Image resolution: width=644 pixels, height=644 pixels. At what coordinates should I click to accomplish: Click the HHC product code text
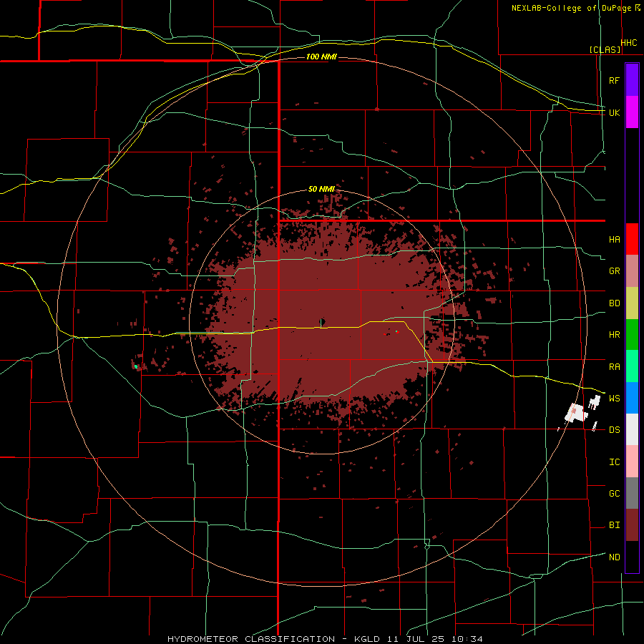[x=629, y=42]
